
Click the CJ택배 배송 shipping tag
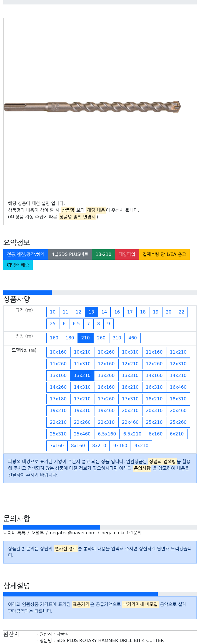[x=18, y=265]
